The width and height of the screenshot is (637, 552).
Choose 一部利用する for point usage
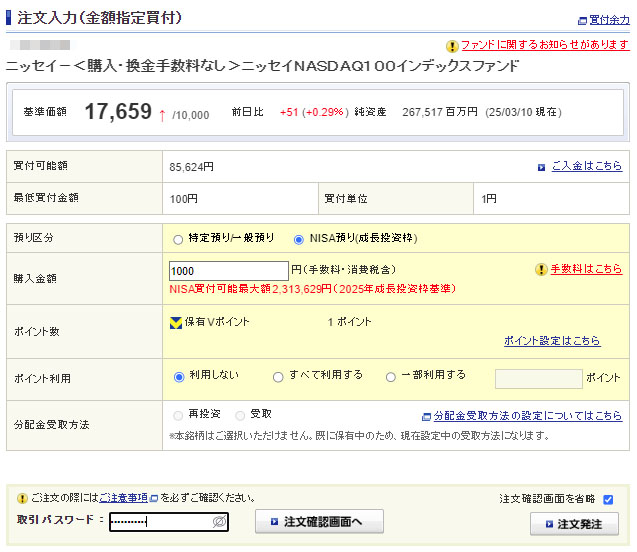(391, 377)
